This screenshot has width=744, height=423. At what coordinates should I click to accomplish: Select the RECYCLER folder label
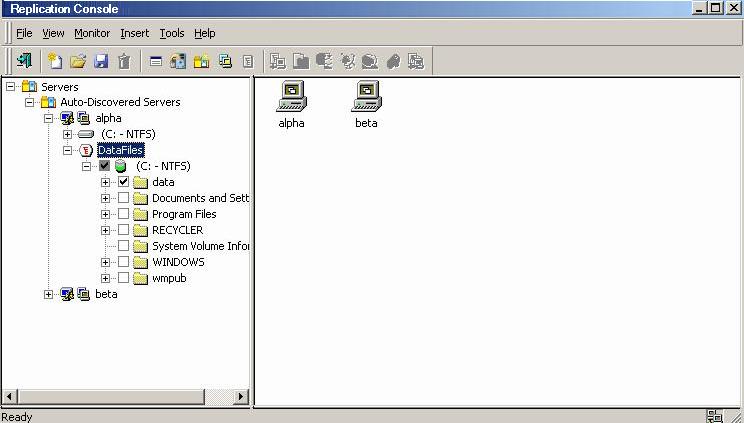click(177, 230)
